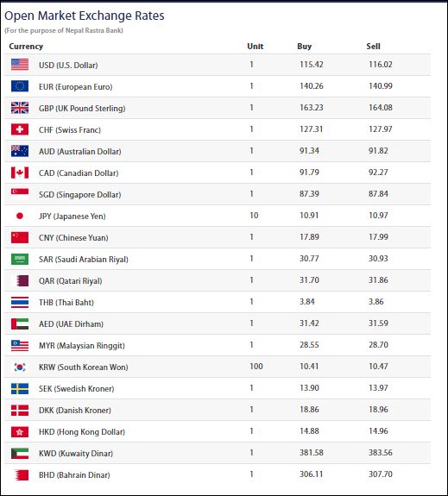Image resolution: width=448 pixels, height=496 pixels.
Task: Click the United States flag icon
Action: pyautogui.click(x=20, y=65)
